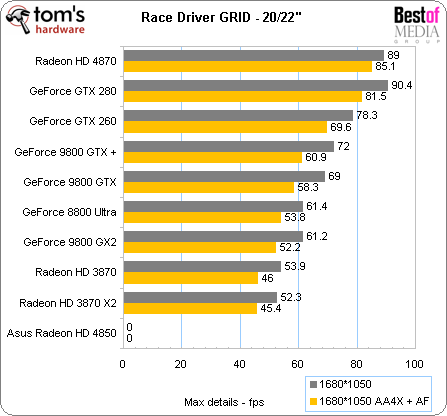This screenshot has width=447, height=416.
Task: Click the gray bar valued 90.4
Action: click(256, 86)
